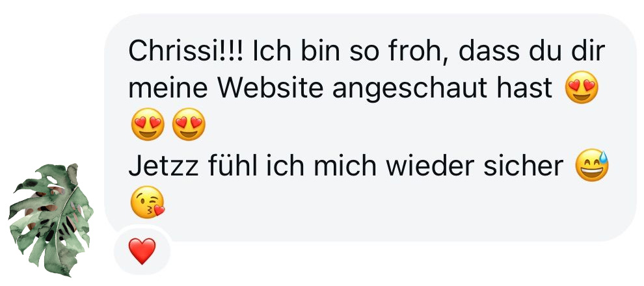Click the kissing face emoji with heart
The width and height of the screenshot is (644, 286).
pyautogui.click(x=148, y=202)
